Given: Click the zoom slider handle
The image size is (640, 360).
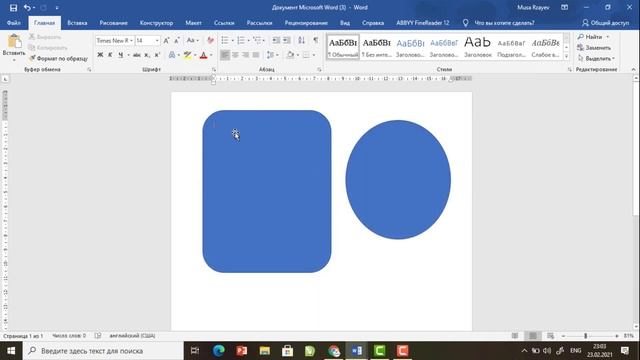Looking at the screenshot, I should (585, 336).
